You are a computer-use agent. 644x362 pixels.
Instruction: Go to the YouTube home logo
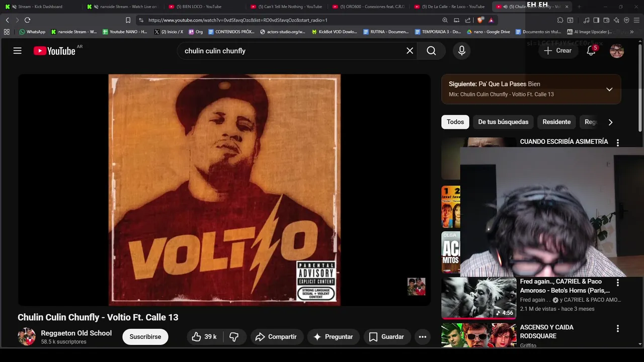coord(54,51)
